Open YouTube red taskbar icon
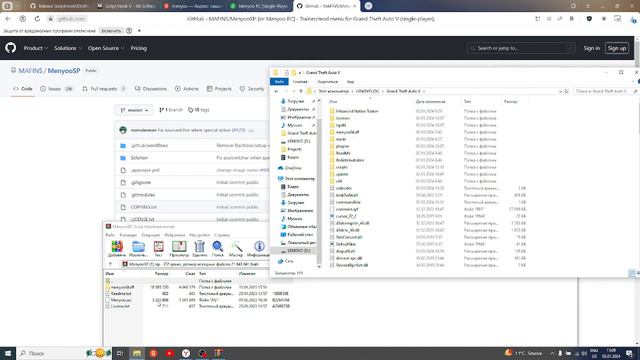 (170, 353)
